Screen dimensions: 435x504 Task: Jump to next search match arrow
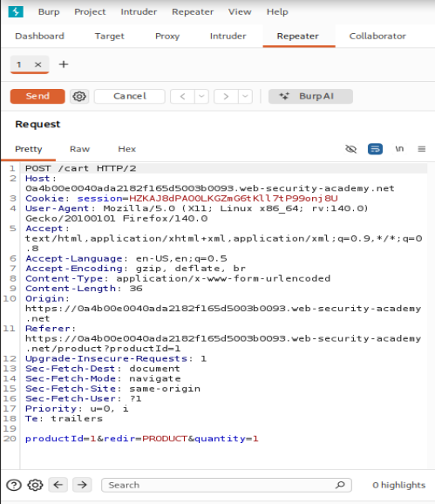coord(82,485)
